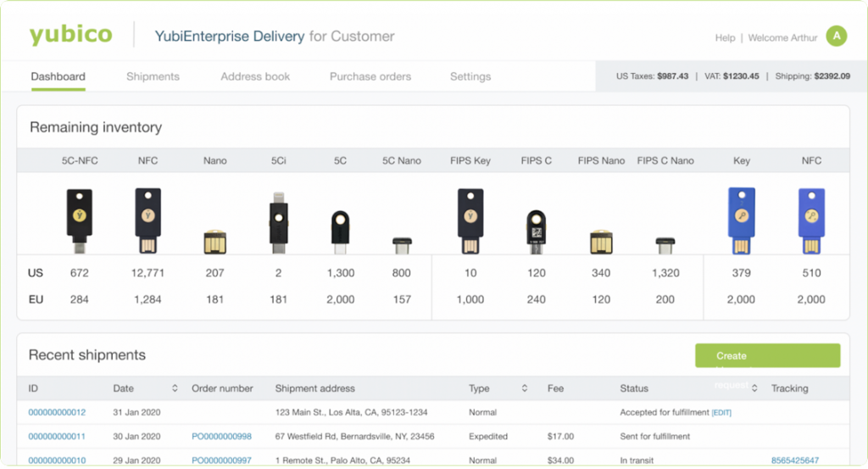Click Shipping: $2392.09 value
Image resolution: width=868 pixels, height=469 pixels.
(813, 76)
